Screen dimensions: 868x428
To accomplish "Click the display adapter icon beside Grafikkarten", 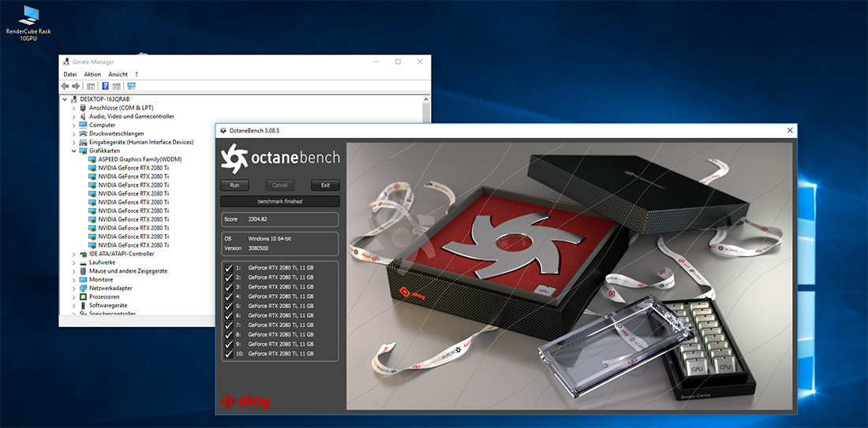I will [x=83, y=151].
